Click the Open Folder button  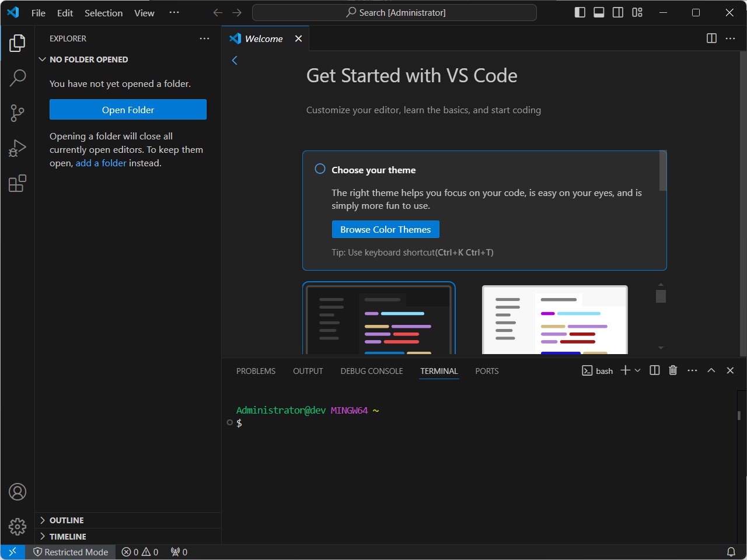click(x=128, y=110)
